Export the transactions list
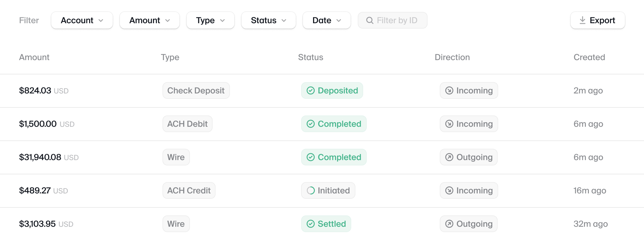Screen dimensions: 644x244 tap(598, 20)
